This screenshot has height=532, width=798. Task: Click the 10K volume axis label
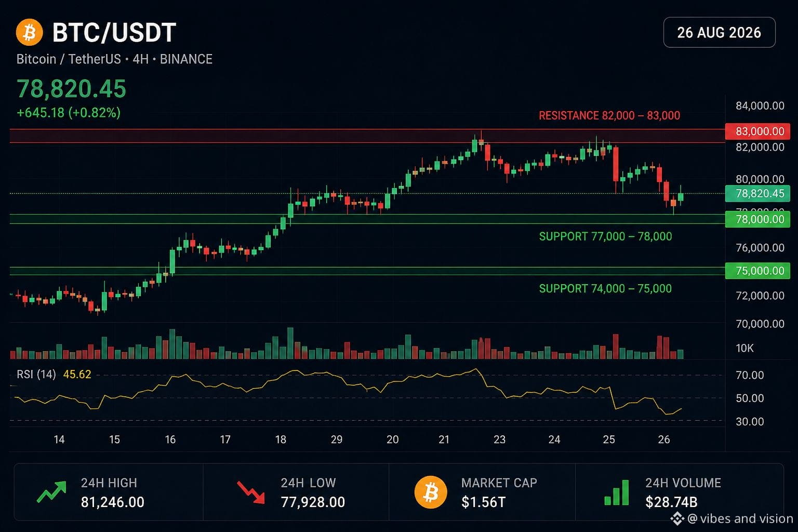click(x=744, y=348)
